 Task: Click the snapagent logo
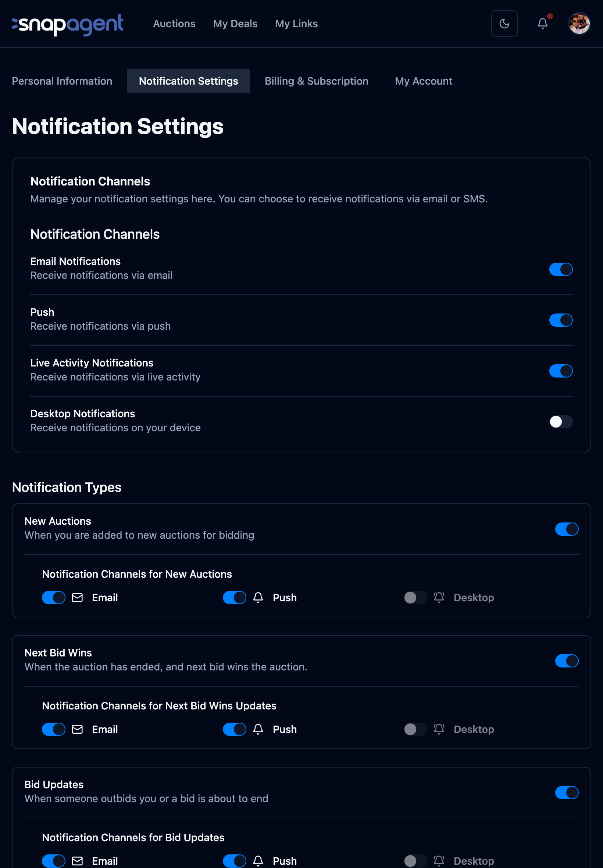click(68, 24)
